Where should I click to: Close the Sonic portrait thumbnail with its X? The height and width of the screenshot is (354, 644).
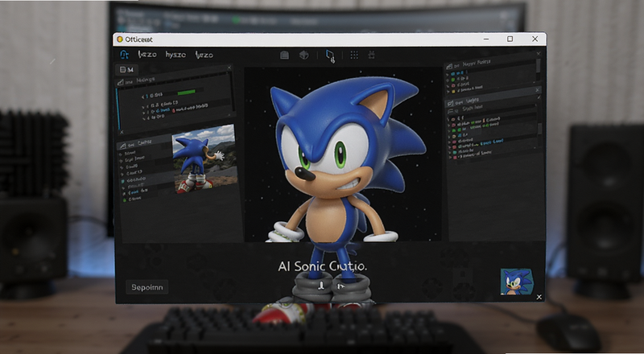pyautogui.click(x=539, y=297)
